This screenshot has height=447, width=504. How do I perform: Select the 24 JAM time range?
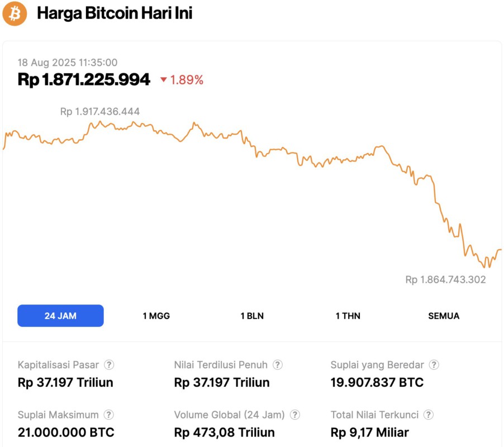[x=60, y=316]
